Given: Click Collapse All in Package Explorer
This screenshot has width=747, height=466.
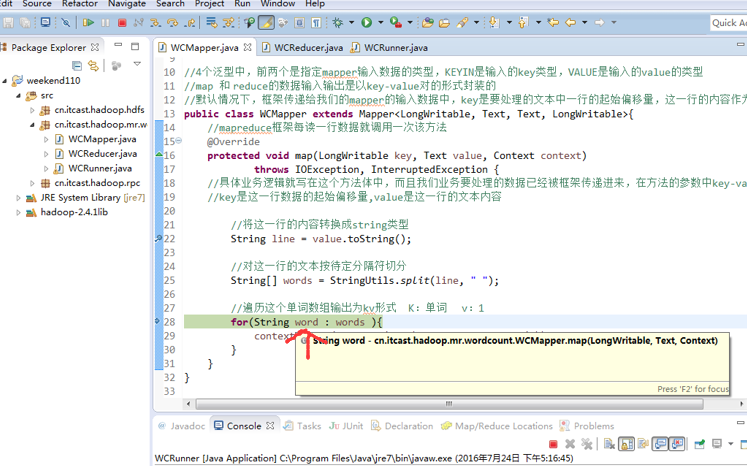Looking at the screenshot, I should 77,65.
